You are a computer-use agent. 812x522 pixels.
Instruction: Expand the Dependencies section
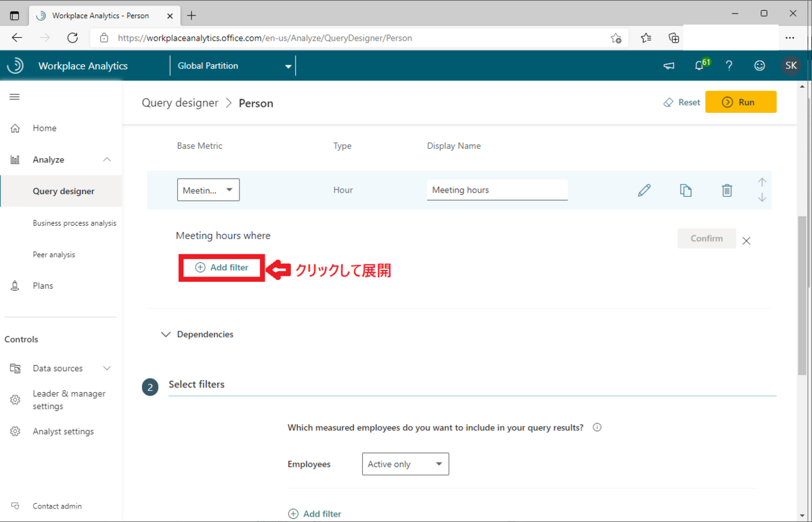197,334
